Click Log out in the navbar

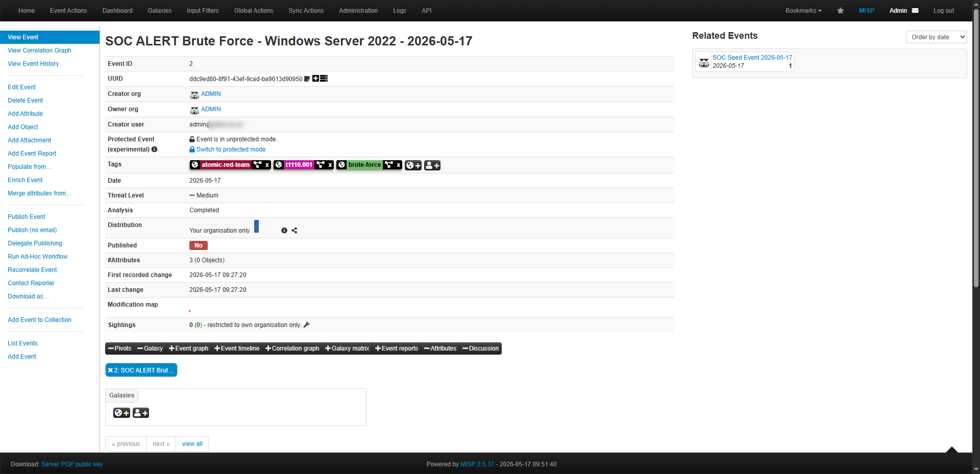click(x=944, y=11)
